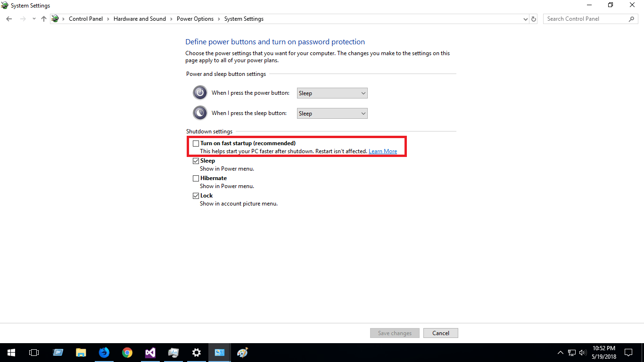Expand the address bar history dropdown
Screen dimensions: 644x362
coord(526,19)
